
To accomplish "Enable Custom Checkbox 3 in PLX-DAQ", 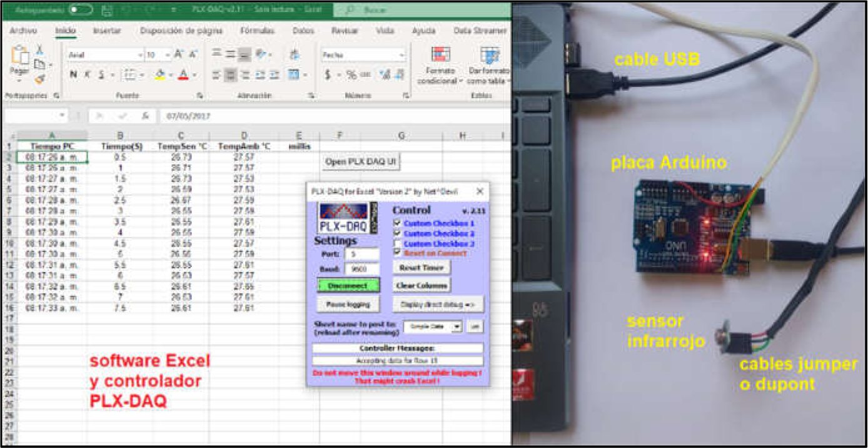I will tap(396, 243).
